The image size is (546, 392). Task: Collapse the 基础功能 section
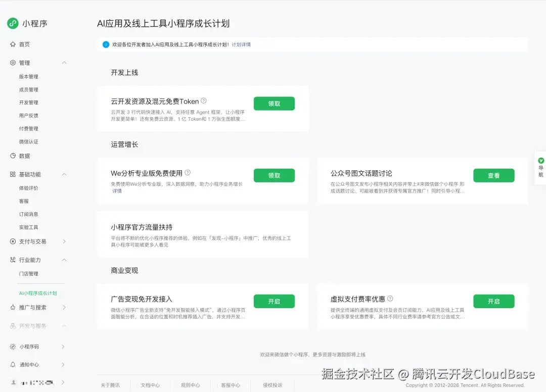click(x=64, y=174)
